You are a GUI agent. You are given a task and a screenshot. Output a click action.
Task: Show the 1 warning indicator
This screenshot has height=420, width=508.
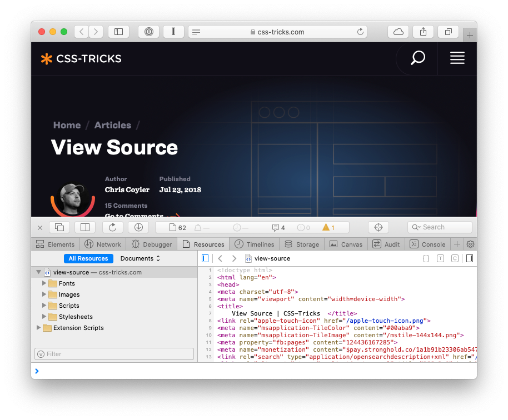pos(328,228)
